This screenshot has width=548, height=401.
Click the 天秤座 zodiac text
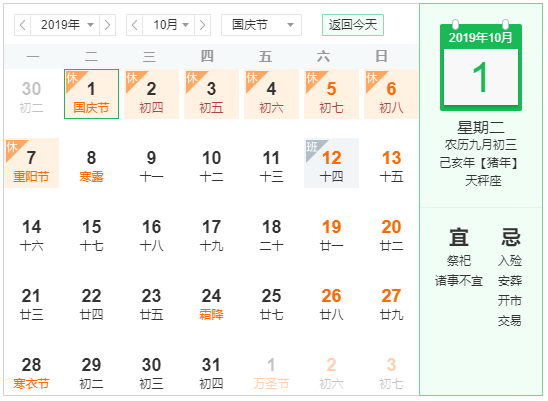[483, 181]
